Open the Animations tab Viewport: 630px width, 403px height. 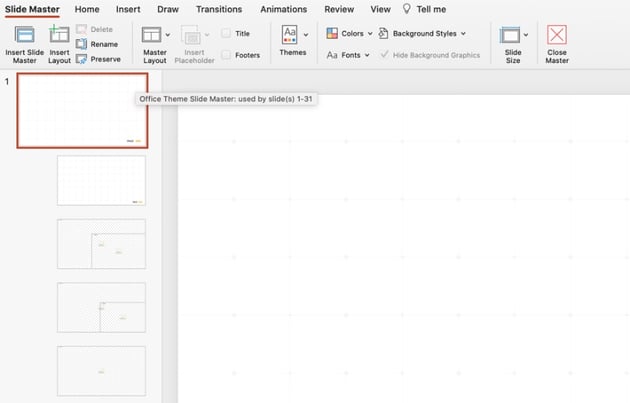(x=283, y=9)
